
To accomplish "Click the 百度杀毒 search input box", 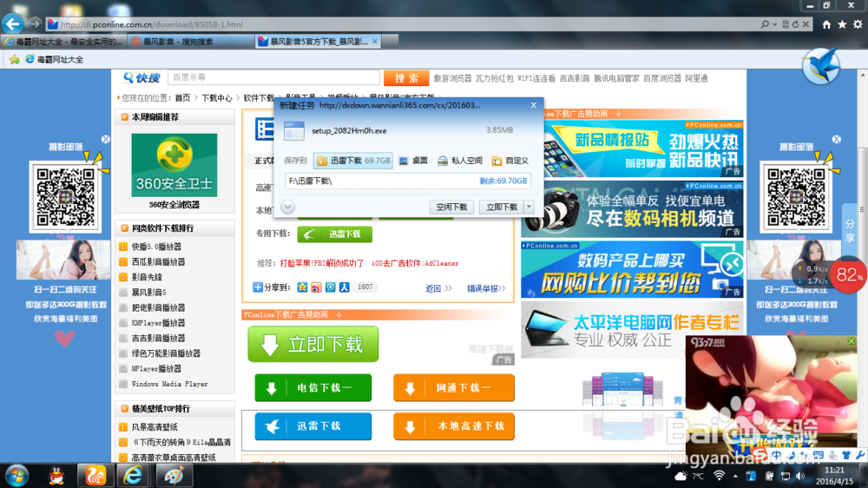I will (x=273, y=77).
